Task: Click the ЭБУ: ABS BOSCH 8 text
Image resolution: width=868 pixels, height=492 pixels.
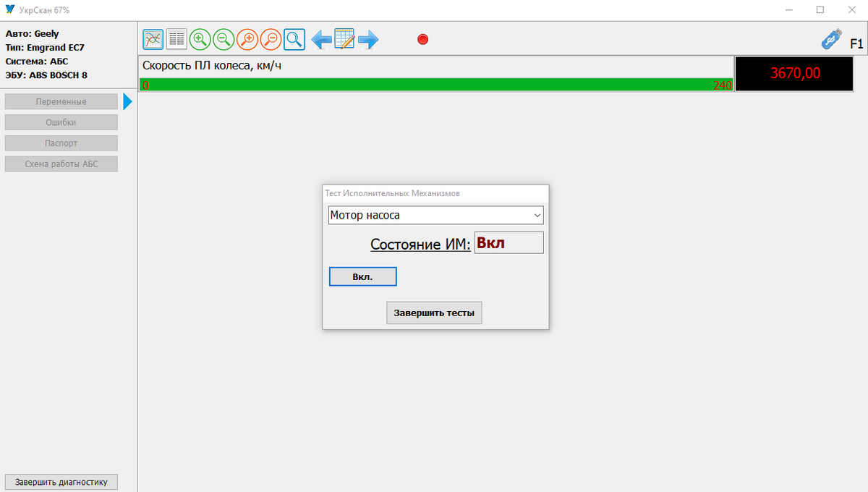Action: [46, 75]
